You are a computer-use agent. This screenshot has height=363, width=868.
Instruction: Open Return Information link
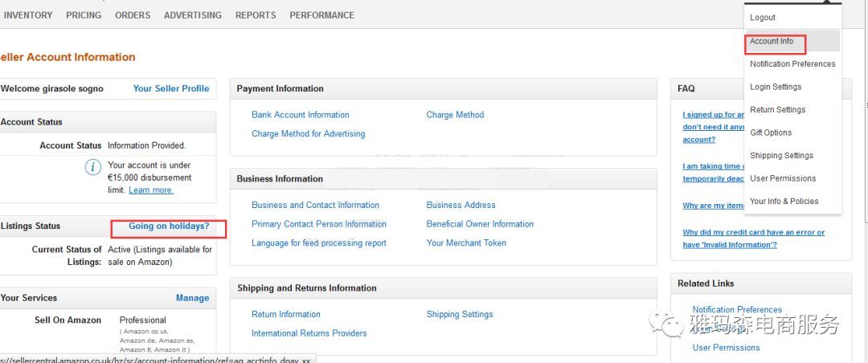(x=286, y=314)
